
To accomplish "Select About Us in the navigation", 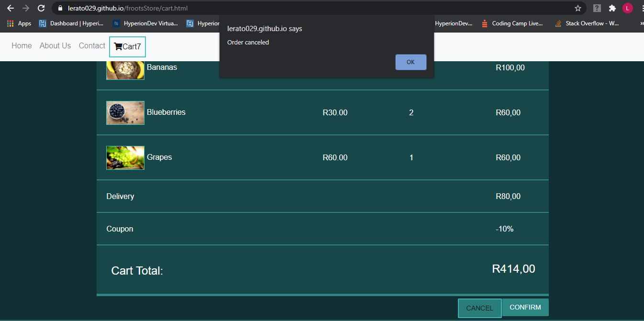I will point(55,45).
